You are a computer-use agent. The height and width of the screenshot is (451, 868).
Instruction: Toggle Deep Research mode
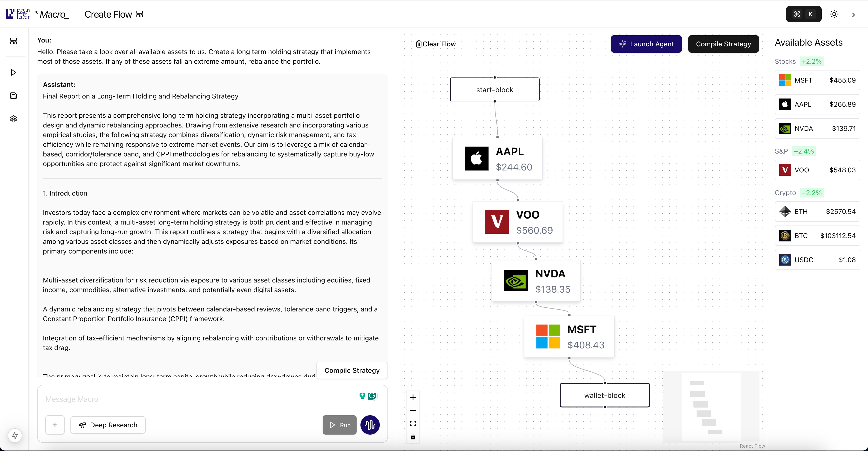pos(108,425)
